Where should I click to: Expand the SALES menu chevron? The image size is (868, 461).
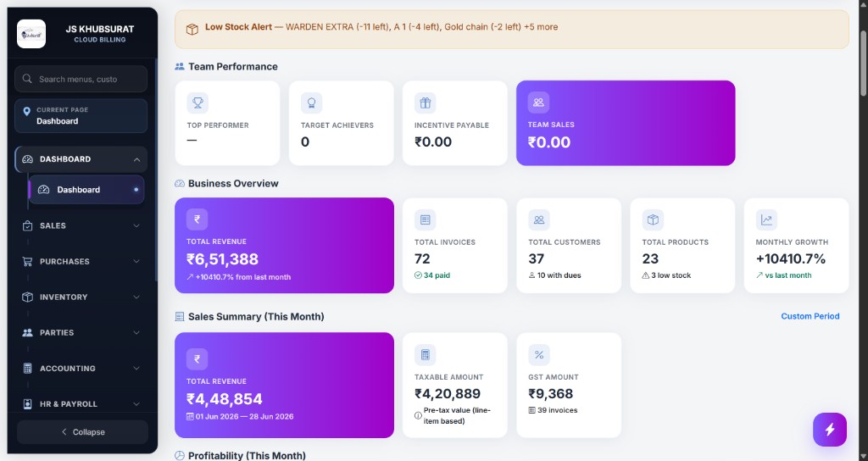pyautogui.click(x=136, y=225)
